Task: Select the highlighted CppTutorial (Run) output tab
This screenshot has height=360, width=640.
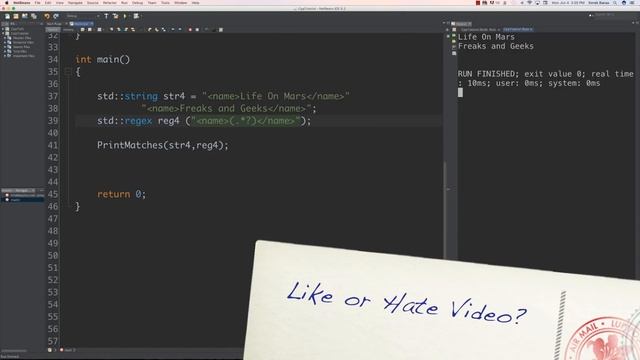Action: [x=518, y=29]
